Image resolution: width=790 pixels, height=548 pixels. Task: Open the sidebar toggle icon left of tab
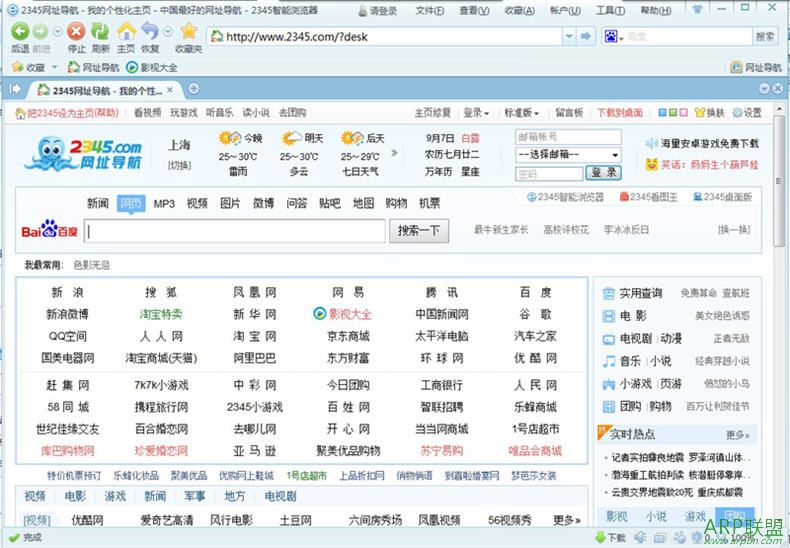pyautogui.click(x=15, y=89)
